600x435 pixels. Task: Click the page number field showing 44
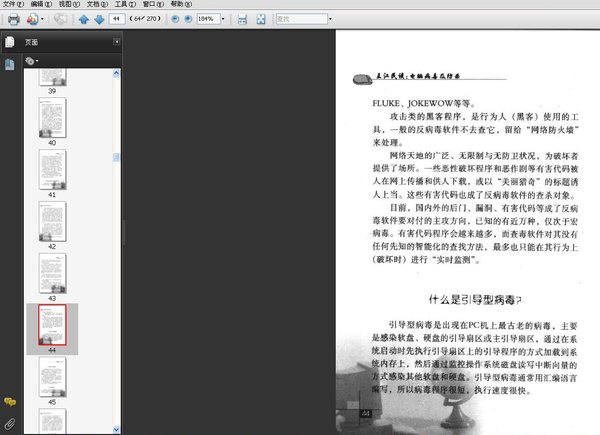(117, 19)
